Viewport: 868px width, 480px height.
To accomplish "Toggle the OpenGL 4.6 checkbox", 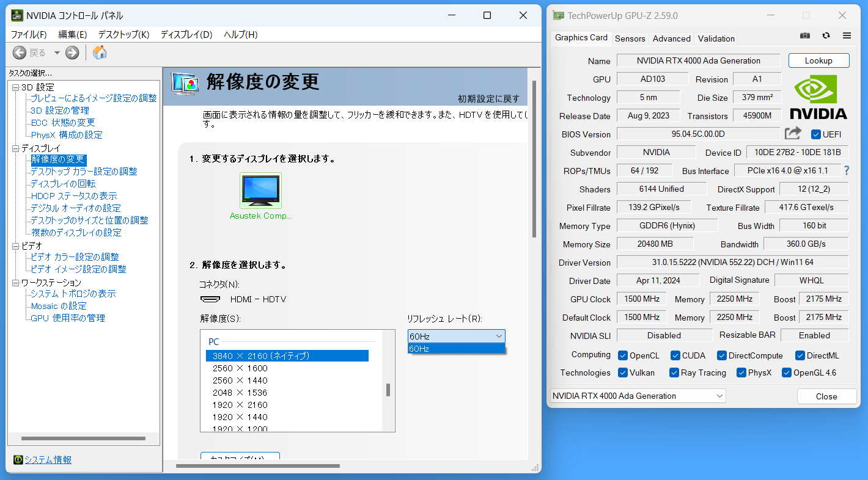I will pos(787,373).
